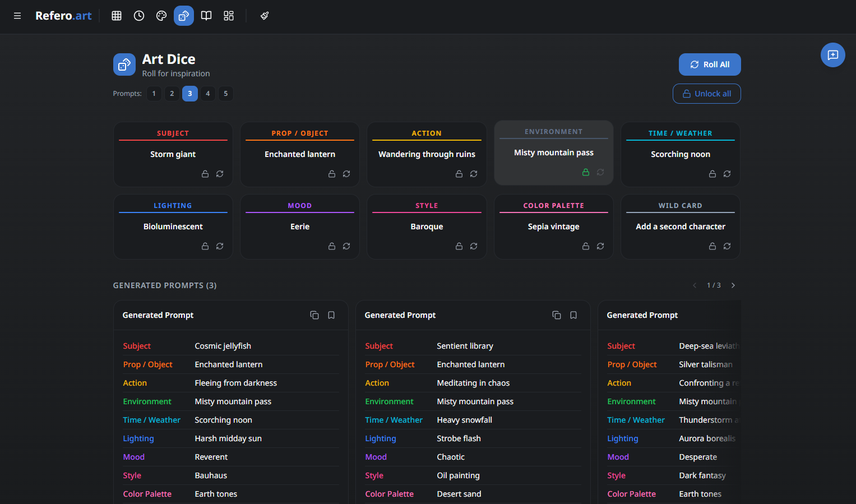Viewport: 856px width, 504px height.
Task: Go to previous generated prompts page
Action: [695, 285]
